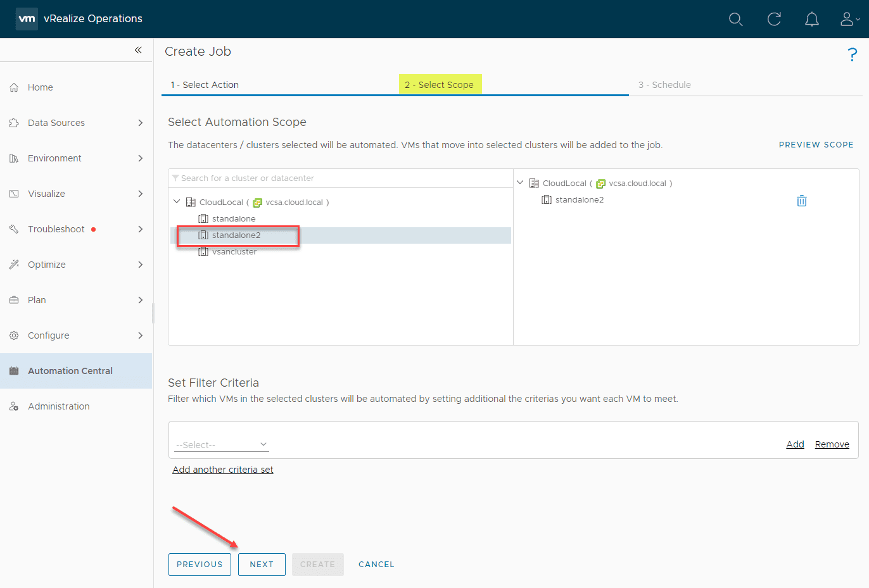Click Add another criteria set
This screenshot has width=869, height=588.
223,470
